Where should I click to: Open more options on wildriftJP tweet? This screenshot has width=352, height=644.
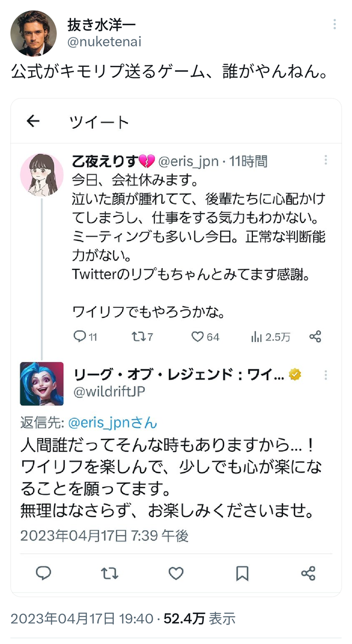pyautogui.click(x=326, y=375)
